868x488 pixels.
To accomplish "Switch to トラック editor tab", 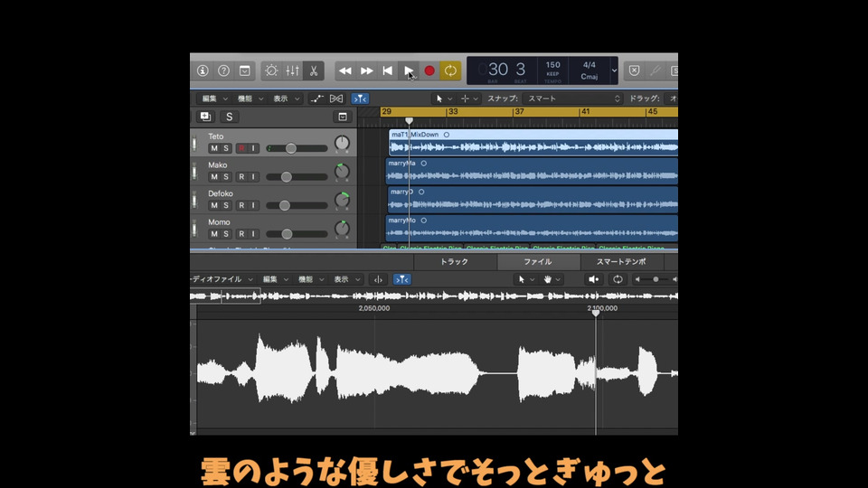I will pyautogui.click(x=455, y=262).
